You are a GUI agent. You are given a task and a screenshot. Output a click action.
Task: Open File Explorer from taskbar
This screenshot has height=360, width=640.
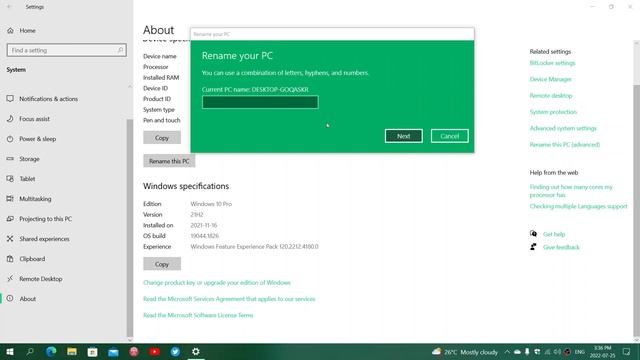click(72, 351)
